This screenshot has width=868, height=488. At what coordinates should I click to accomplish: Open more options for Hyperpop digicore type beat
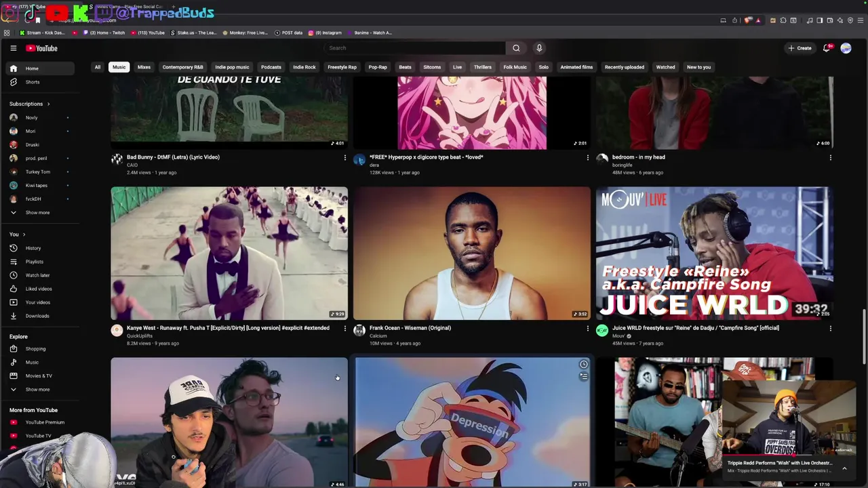[587, 157]
